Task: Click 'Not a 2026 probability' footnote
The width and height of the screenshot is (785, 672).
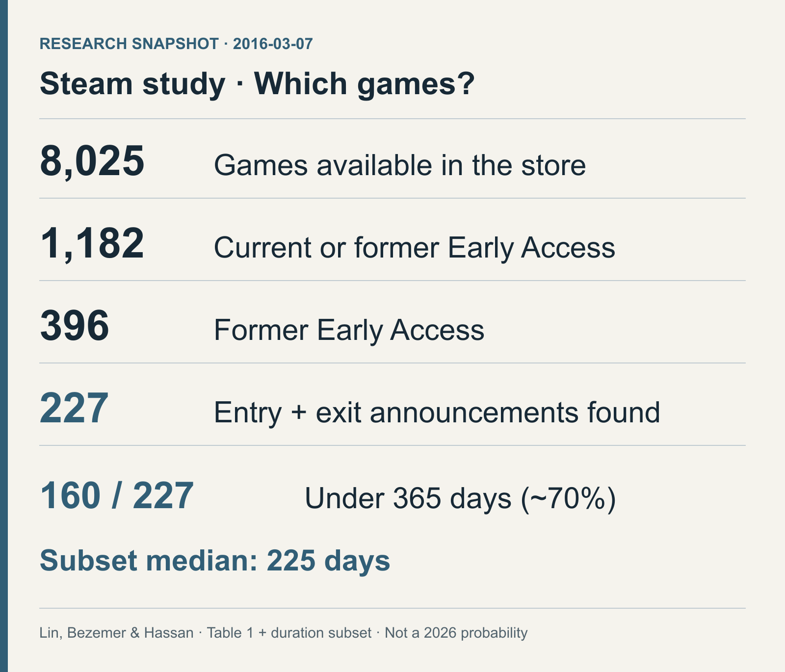Action: 456,633
